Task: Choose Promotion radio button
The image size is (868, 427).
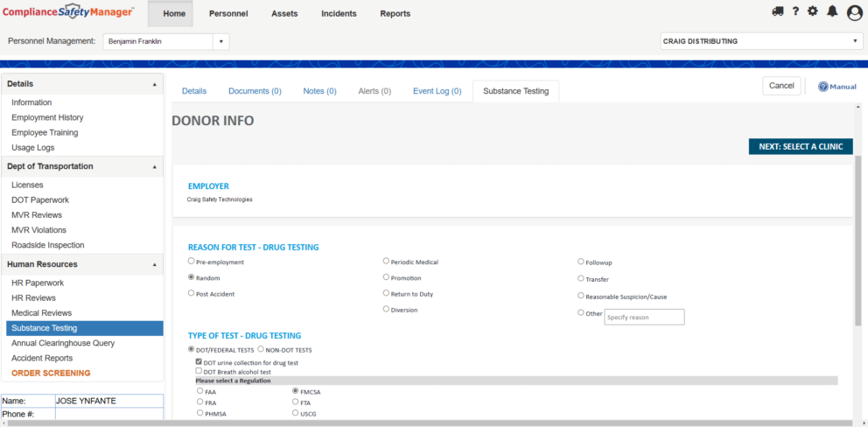Action: [x=386, y=276]
